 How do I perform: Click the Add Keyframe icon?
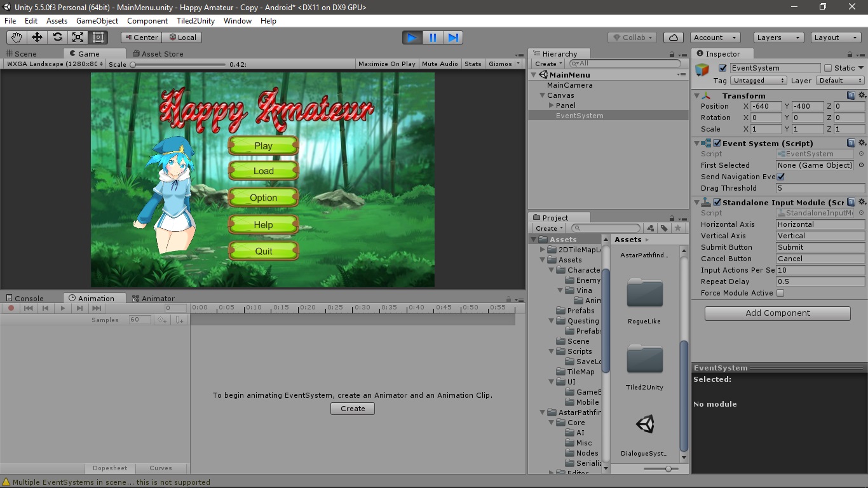click(x=163, y=320)
